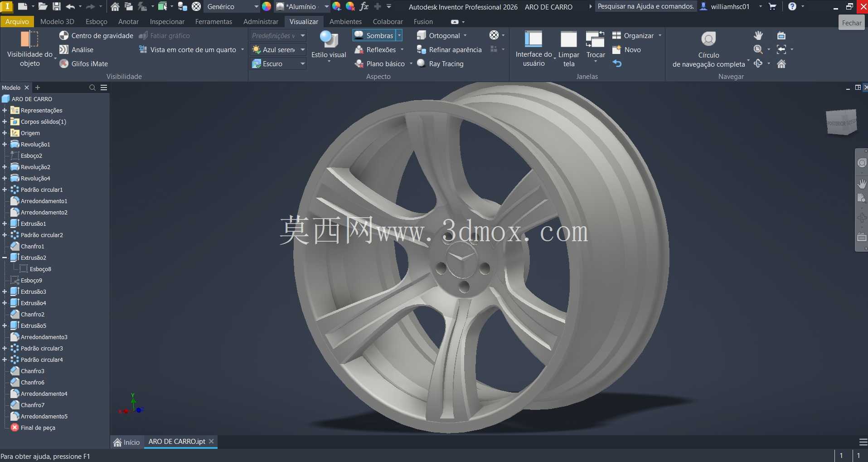
Task: Add a new browser panel tab
Action: point(38,88)
